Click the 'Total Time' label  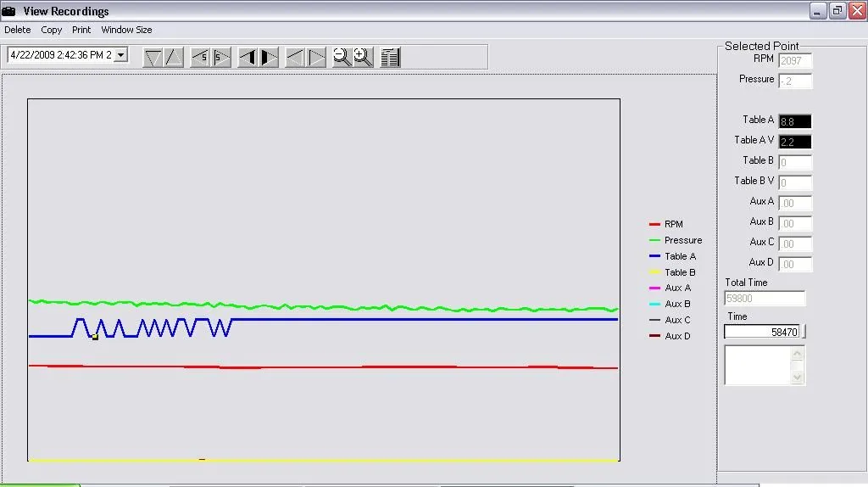pyautogui.click(x=746, y=283)
